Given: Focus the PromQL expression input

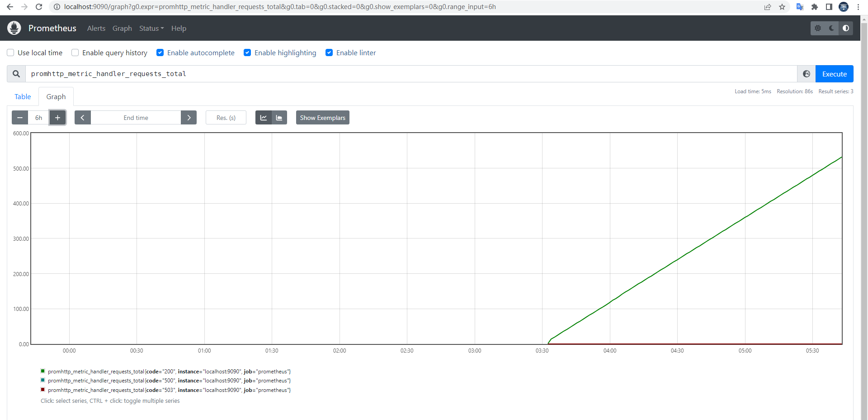Looking at the screenshot, I should 411,74.
